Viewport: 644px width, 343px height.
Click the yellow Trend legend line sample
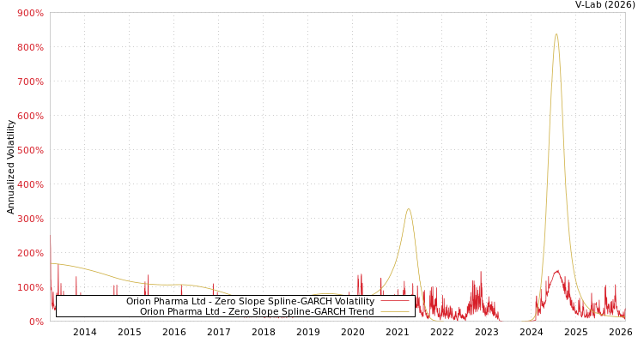point(395,311)
